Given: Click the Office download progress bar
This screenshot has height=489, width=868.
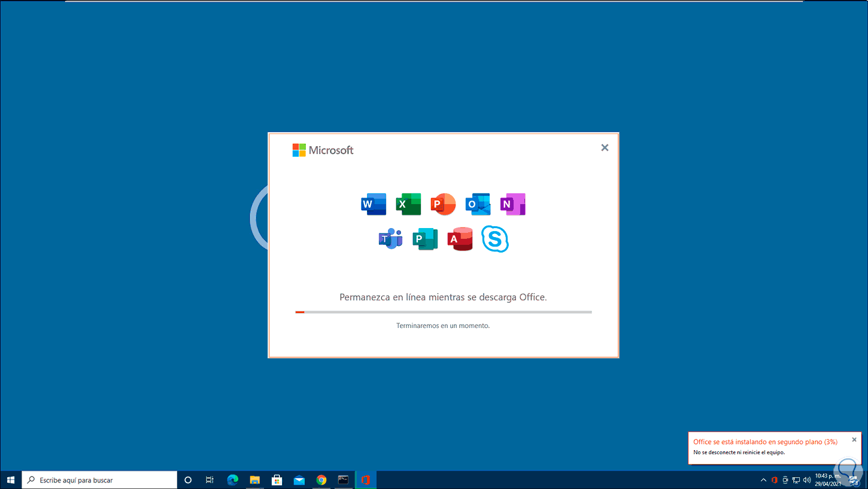Looking at the screenshot, I should 444,312.
